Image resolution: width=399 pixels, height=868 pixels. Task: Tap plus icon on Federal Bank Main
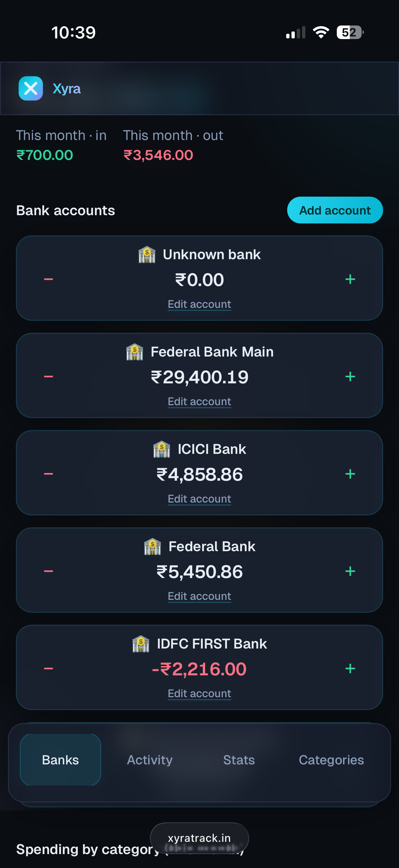pyautogui.click(x=350, y=376)
